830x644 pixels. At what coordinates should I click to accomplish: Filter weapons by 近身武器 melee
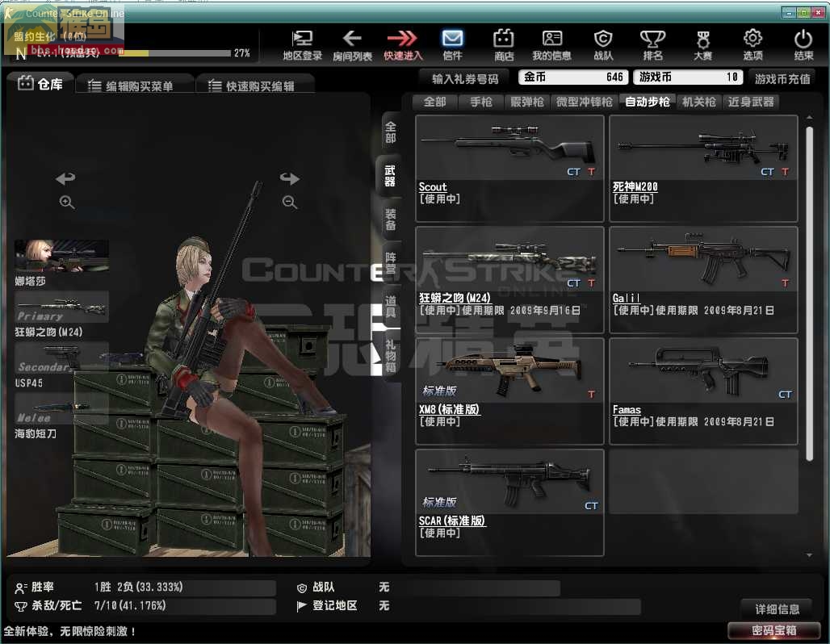tap(751, 102)
